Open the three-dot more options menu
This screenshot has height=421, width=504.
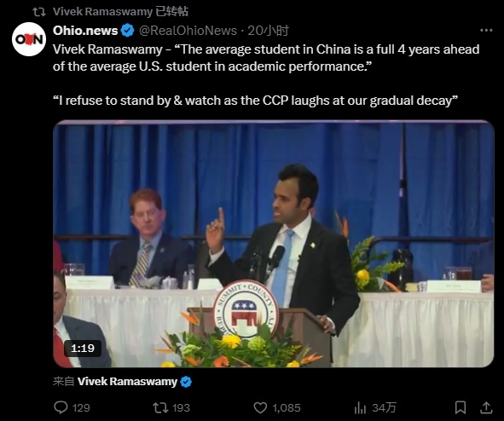pos(486,30)
